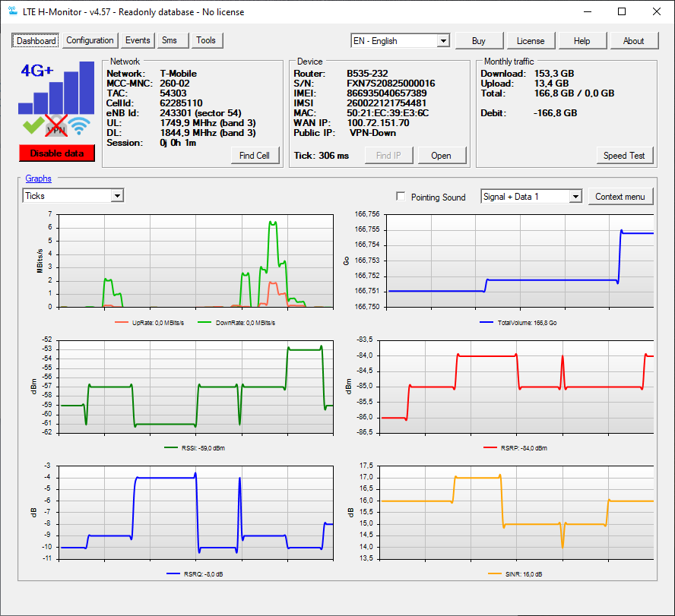
Task: Click the Find Cell button
Action: click(x=255, y=156)
